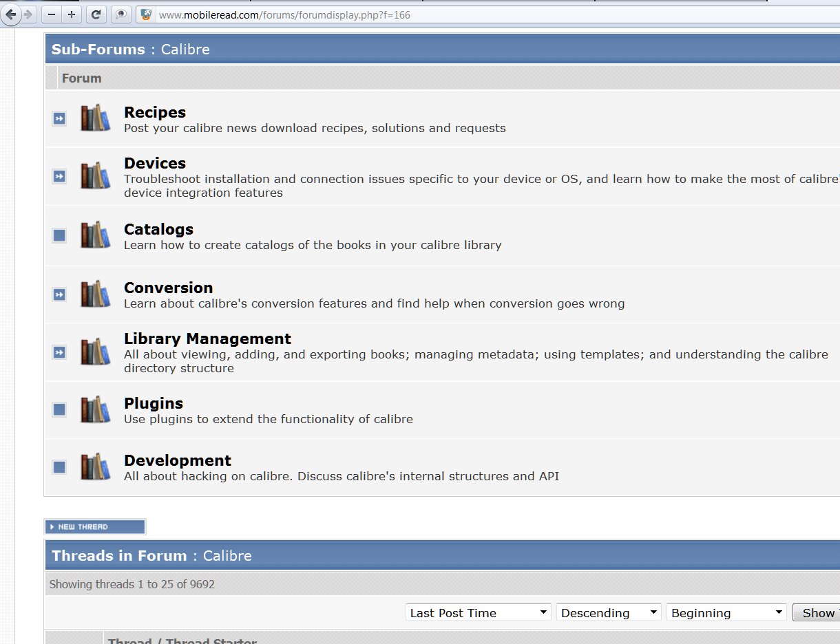
Task: Open the Development sub-forum
Action: tap(178, 460)
